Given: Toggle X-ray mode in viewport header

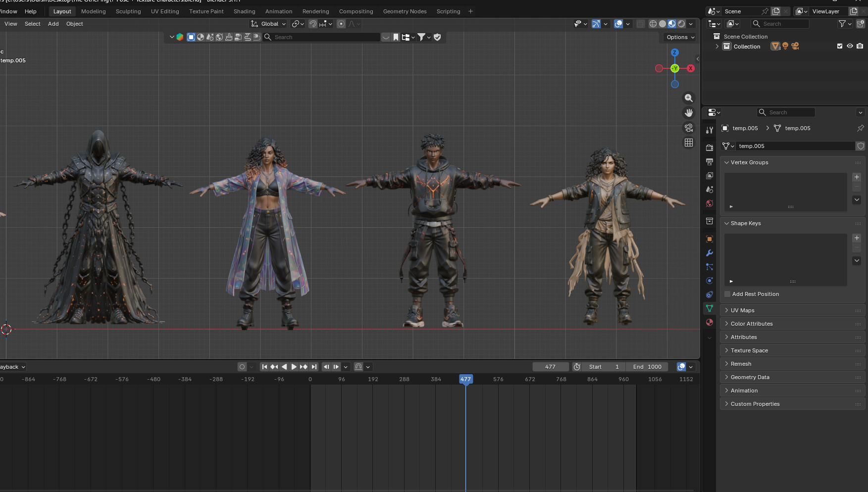Looking at the screenshot, I should pos(640,24).
